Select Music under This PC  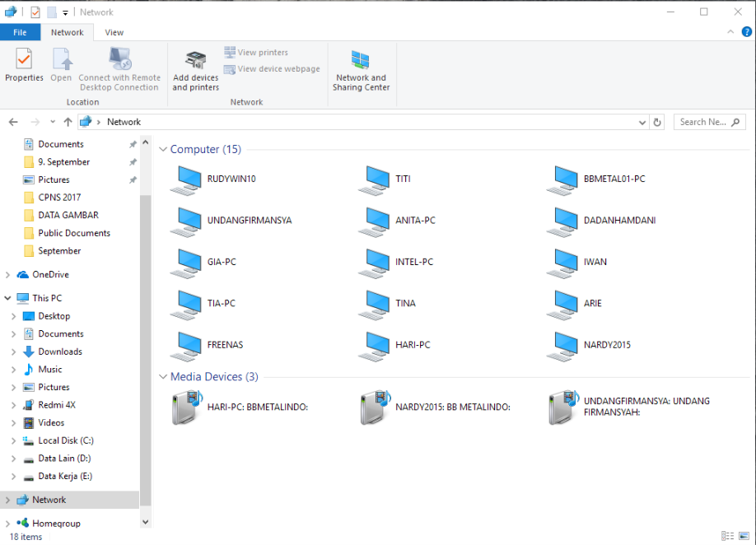coord(50,370)
